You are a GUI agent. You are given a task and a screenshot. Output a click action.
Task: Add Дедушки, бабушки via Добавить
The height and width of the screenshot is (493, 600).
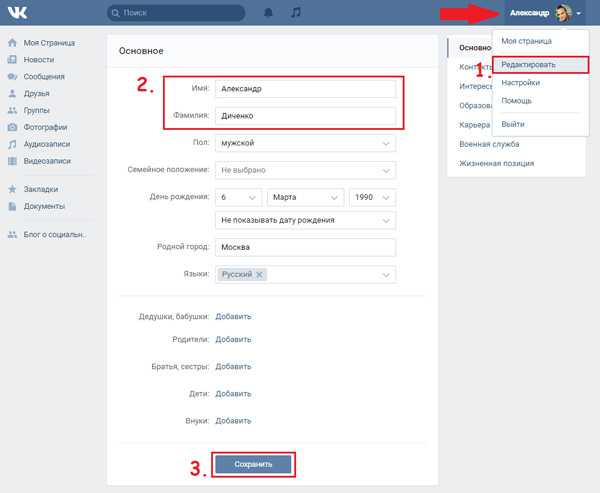pos(233,317)
